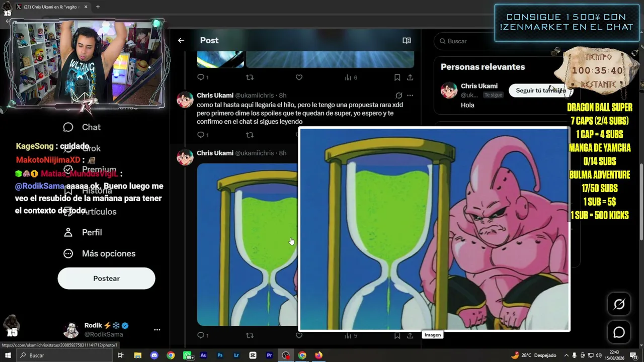Go back with the Post arrow

click(181, 40)
